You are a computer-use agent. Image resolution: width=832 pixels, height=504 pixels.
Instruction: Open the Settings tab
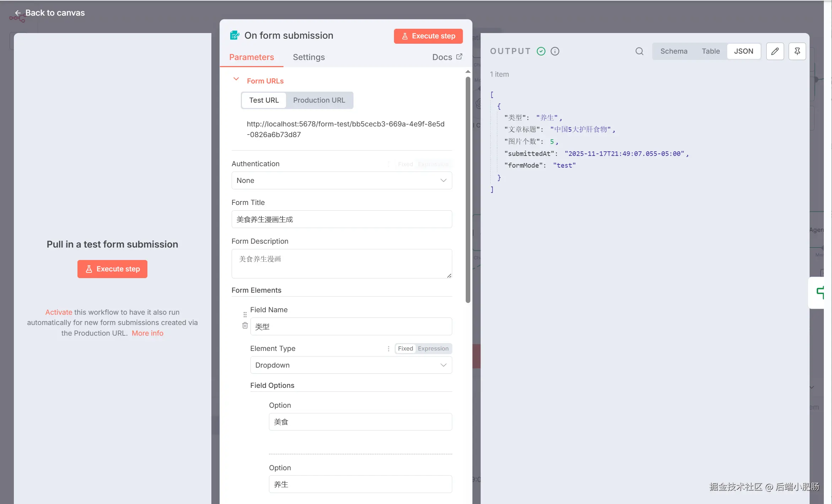[x=308, y=57]
